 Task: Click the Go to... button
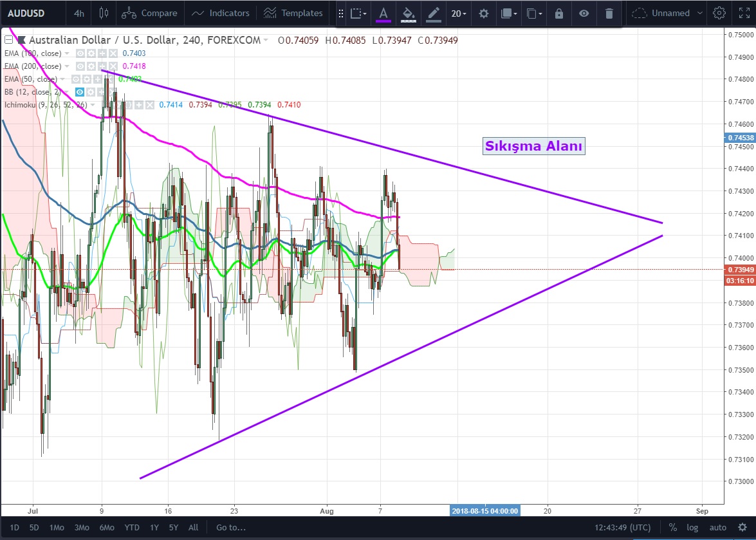pyautogui.click(x=230, y=527)
